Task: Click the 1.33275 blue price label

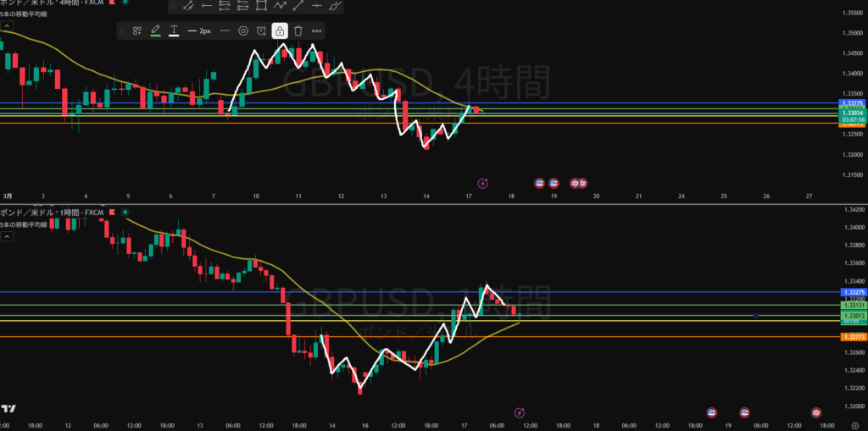Action: [850, 292]
